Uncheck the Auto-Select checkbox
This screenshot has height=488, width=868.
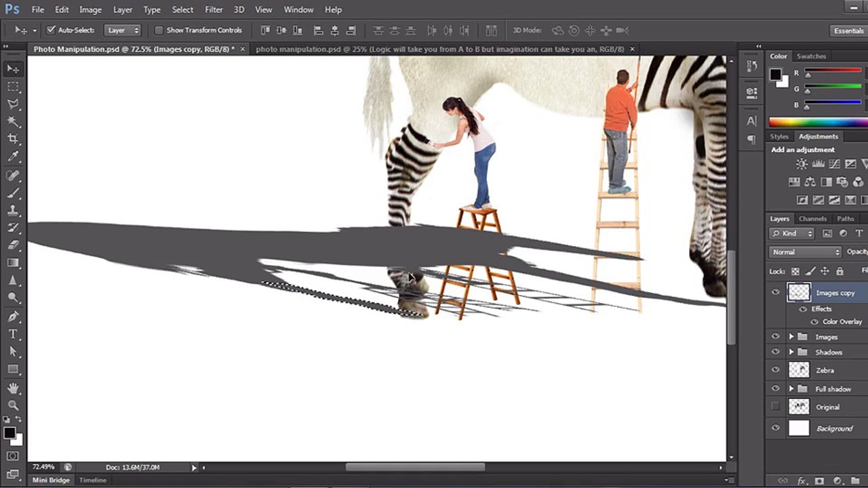[51, 30]
